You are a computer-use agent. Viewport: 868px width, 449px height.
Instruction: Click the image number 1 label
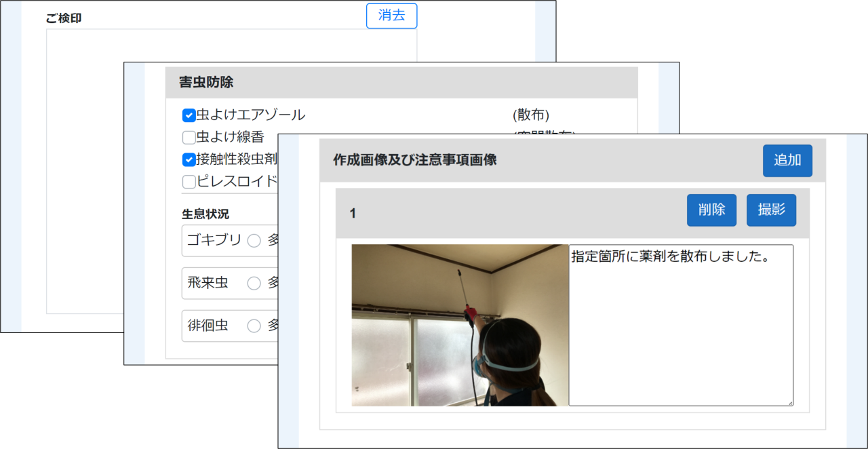[x=353, y=214]
